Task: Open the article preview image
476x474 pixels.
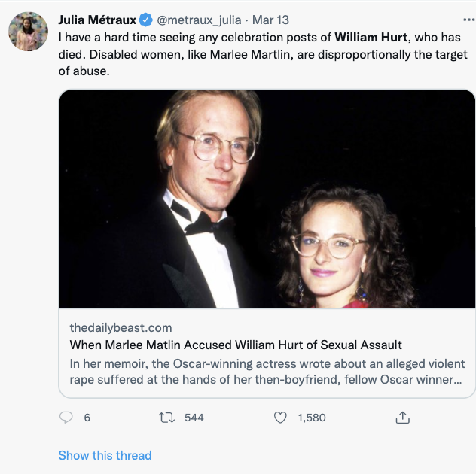Action: coord(267,199)
